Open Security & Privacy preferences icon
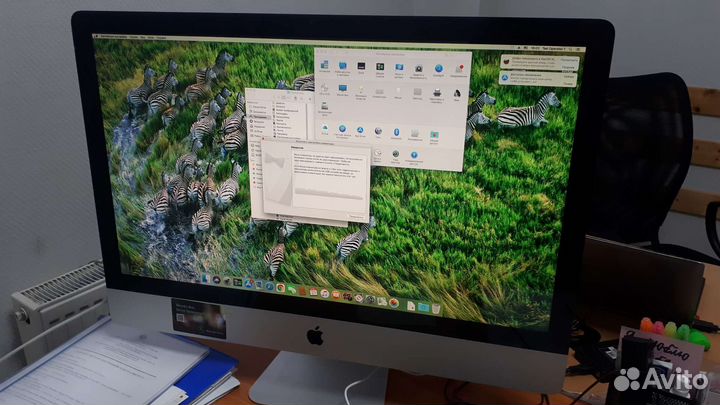The image size is (720, 405). 419,68
